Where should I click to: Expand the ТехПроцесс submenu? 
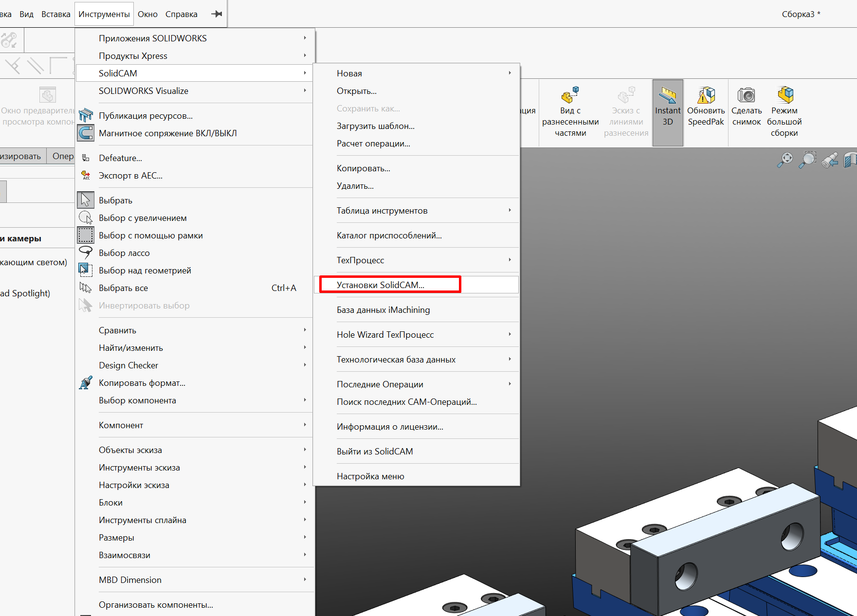click(x=417, y=260)
